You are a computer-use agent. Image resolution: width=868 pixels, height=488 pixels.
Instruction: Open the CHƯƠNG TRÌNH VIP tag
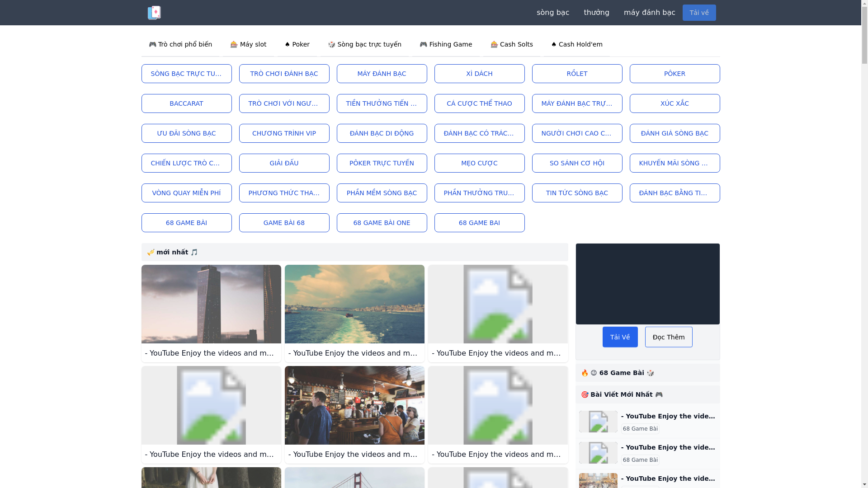coord(284,133)
